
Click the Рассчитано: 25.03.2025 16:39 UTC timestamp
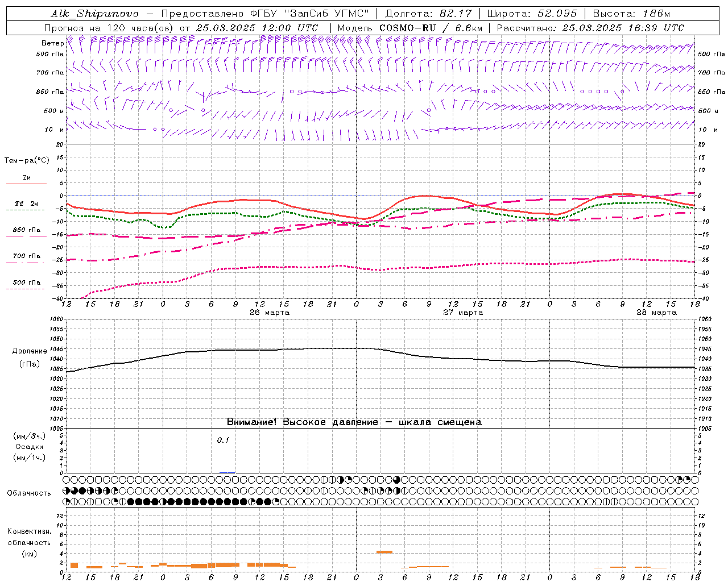tap(590, 28)
